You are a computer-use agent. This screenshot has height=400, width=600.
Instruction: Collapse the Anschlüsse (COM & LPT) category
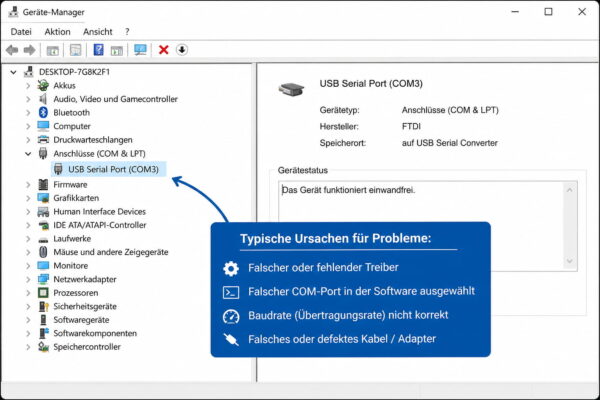click(x=28, y=153)
